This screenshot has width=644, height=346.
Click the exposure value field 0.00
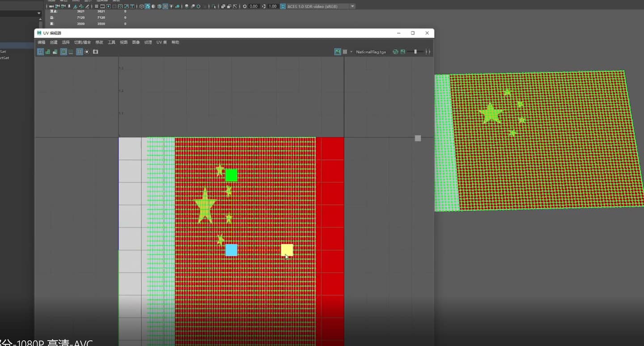(x=254, y=6)
